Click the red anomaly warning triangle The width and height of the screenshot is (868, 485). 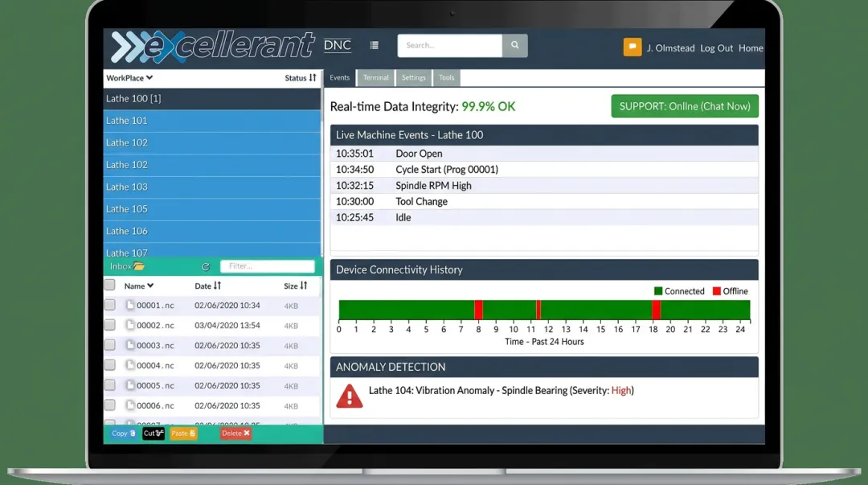pos(350,396)
